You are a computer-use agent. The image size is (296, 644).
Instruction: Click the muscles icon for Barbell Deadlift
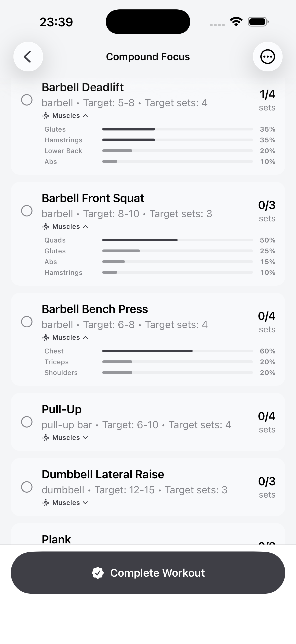(x=46, y=115)
